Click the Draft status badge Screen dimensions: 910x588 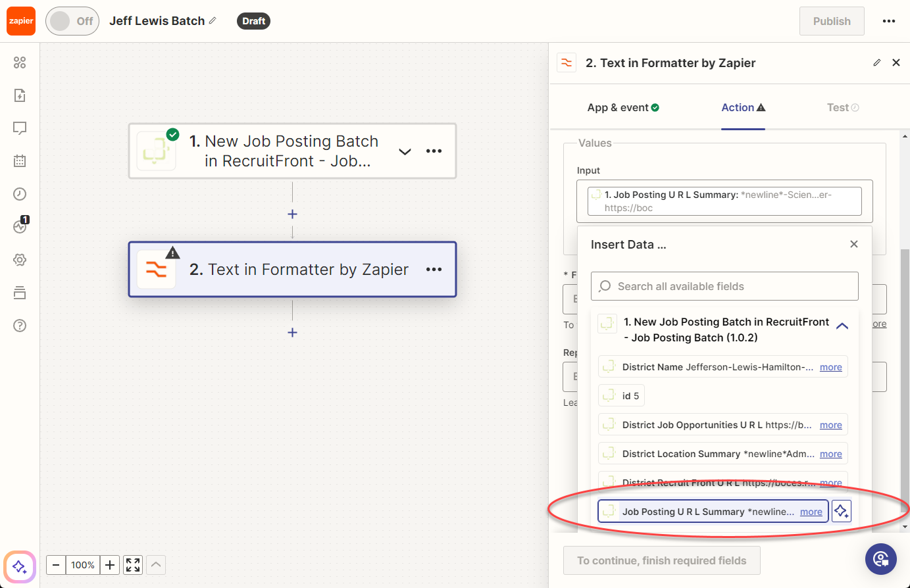pyautogui.click(x=253, y=21)
